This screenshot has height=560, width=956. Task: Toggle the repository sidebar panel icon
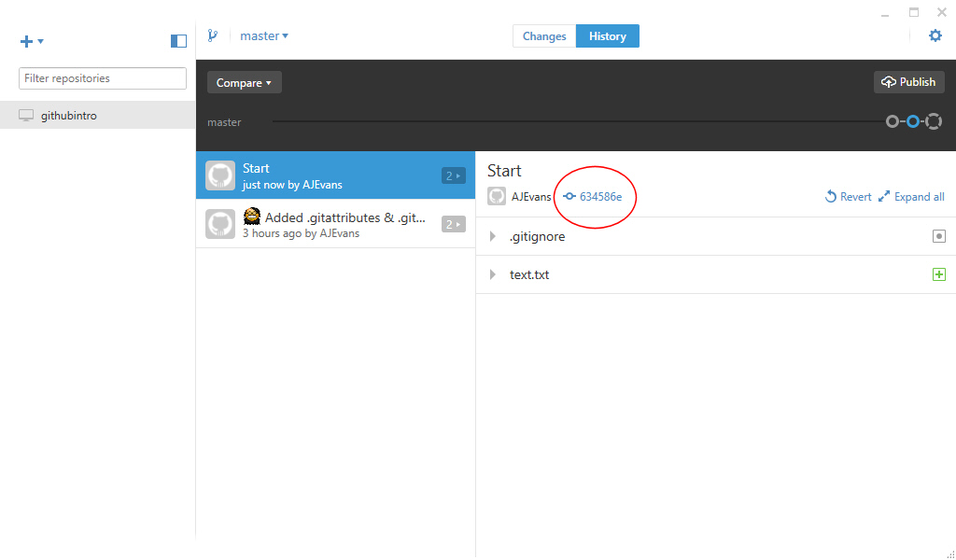178,41
